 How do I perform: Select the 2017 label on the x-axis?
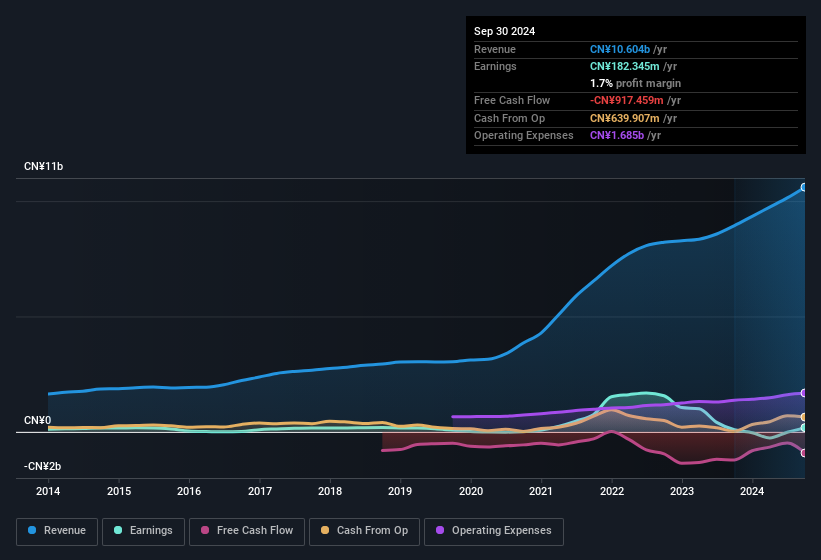pyautogui.click(x=260, y=491)
